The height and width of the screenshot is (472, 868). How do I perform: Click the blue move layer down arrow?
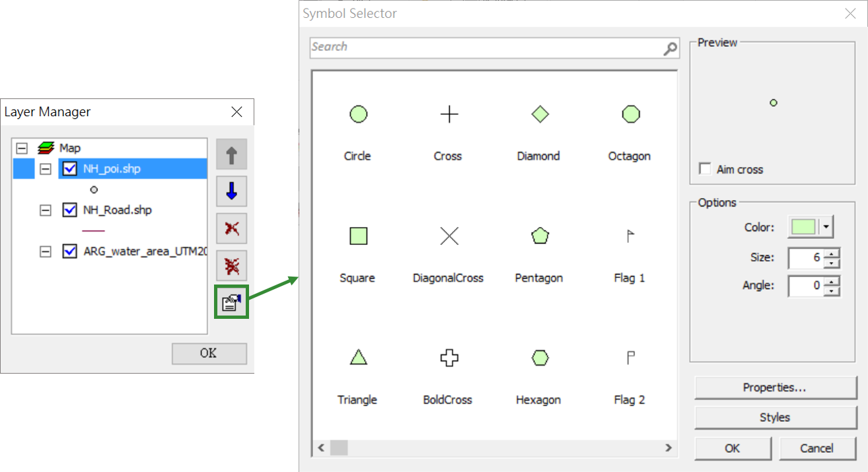pos(231,192)
